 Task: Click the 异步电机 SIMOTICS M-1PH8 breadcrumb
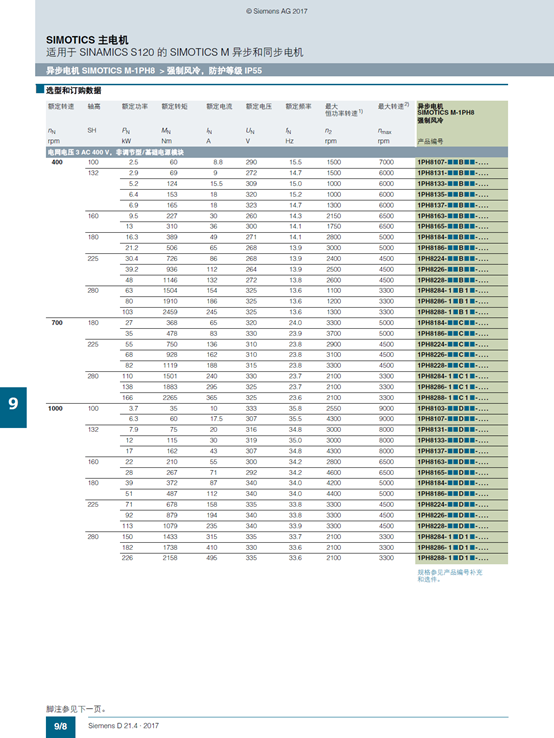[x=100, y=71]
